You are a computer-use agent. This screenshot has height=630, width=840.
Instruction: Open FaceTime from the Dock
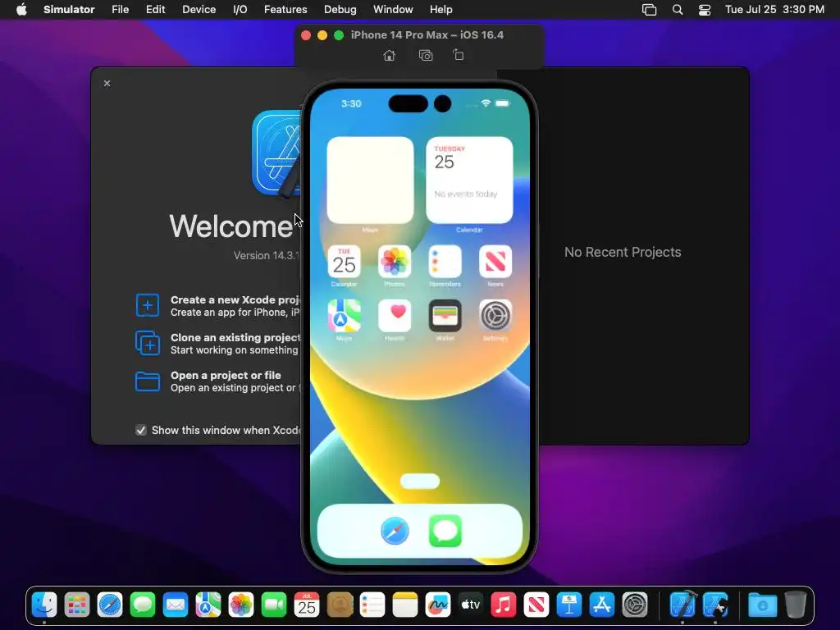click(x=274, y=605)
